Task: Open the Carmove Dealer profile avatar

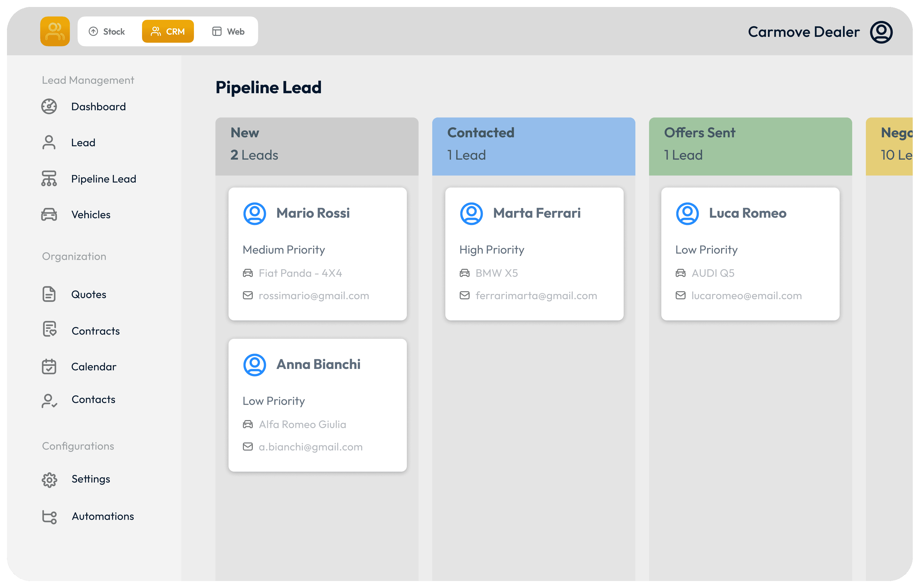Action: [x=881, y=32]
